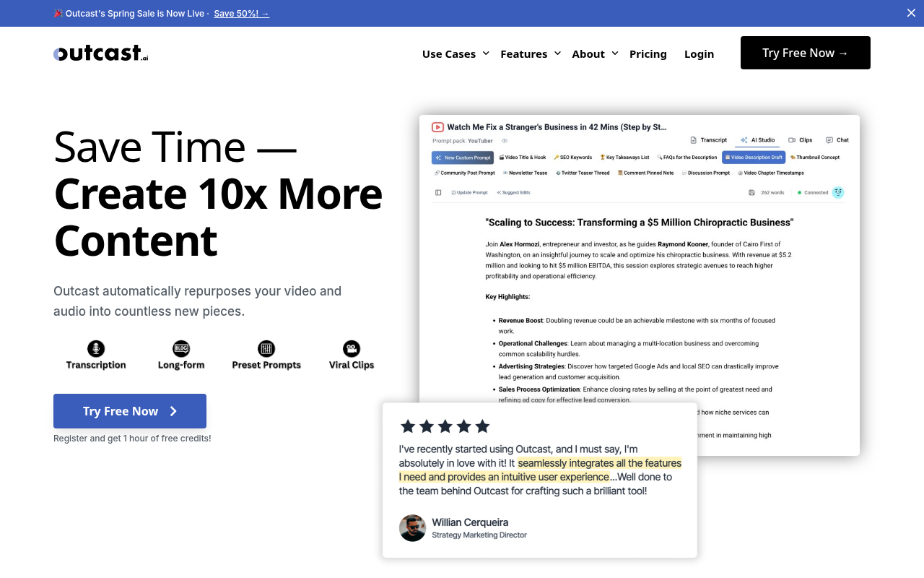Open the Clips tab
The height and width of the screenshot is (578, 924).
coord(800,140)
